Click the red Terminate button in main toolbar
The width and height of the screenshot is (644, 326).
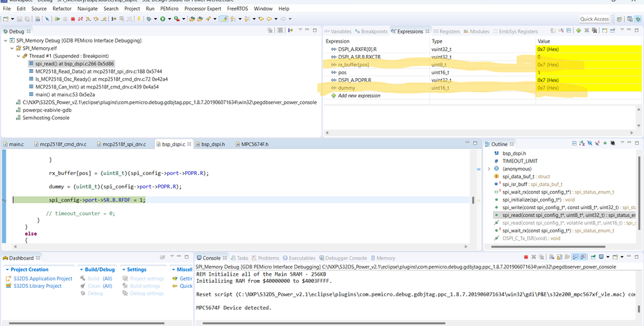coord(73,19)
